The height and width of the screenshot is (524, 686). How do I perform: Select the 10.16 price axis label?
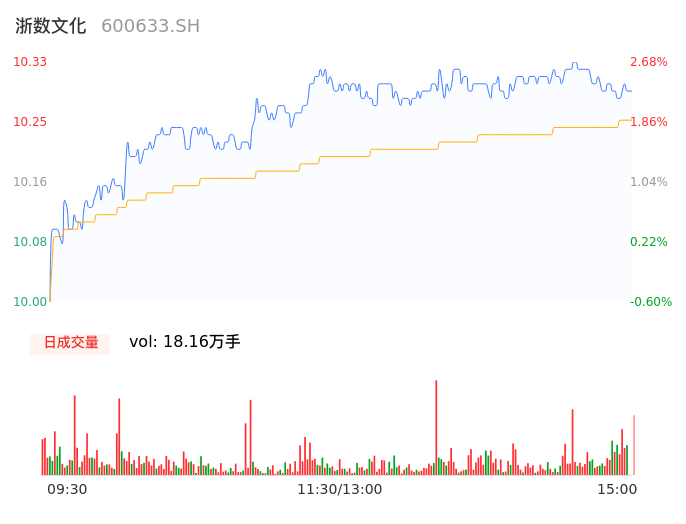pyautogui.click(x=30, y=182)
